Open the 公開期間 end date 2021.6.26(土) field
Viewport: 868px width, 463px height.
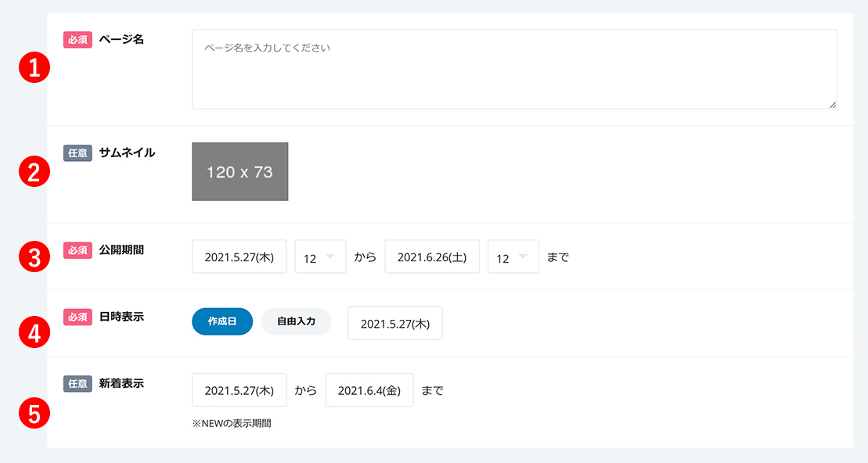tap(432, 257)
